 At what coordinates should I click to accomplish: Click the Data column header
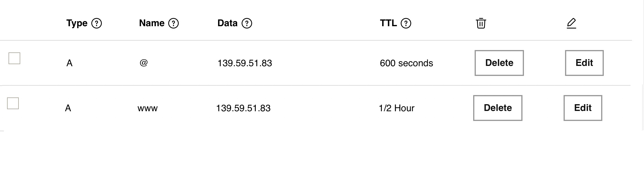227,23
